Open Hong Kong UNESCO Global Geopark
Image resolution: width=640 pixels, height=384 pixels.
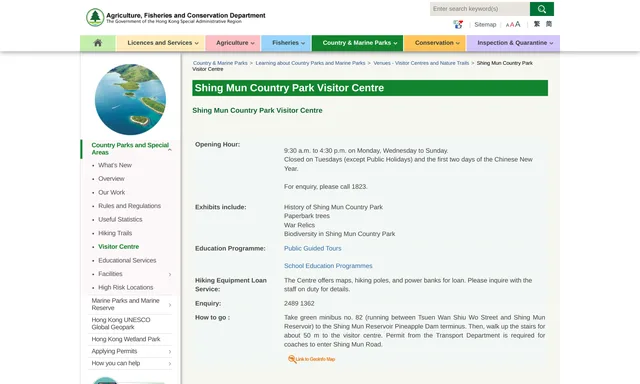121,324
